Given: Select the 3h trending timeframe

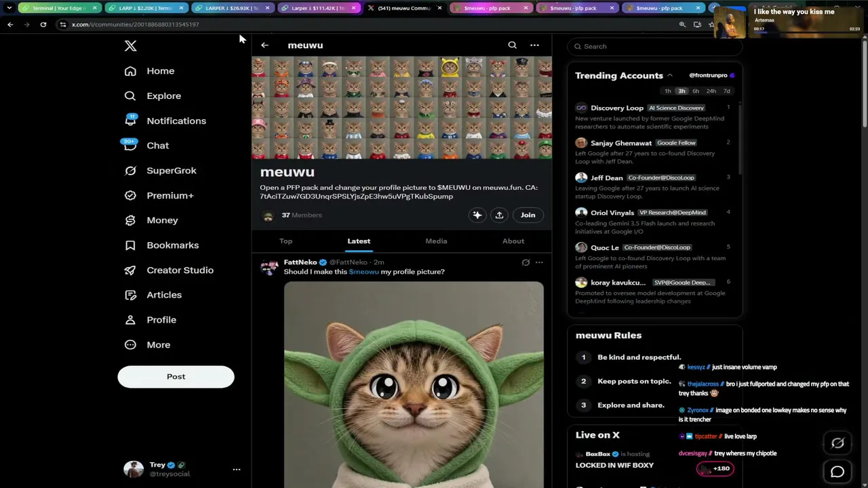Looking at the screenshot, I should coord(682,91).
